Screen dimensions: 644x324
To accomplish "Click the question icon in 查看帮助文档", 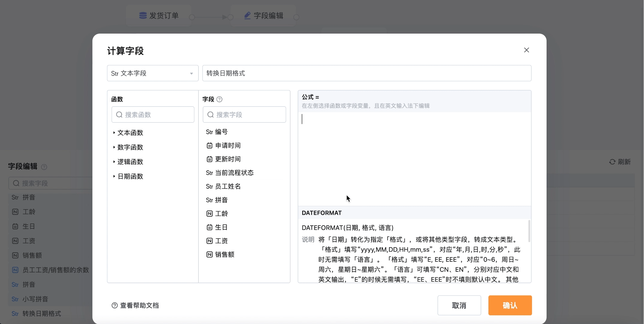I will (115, 305).
